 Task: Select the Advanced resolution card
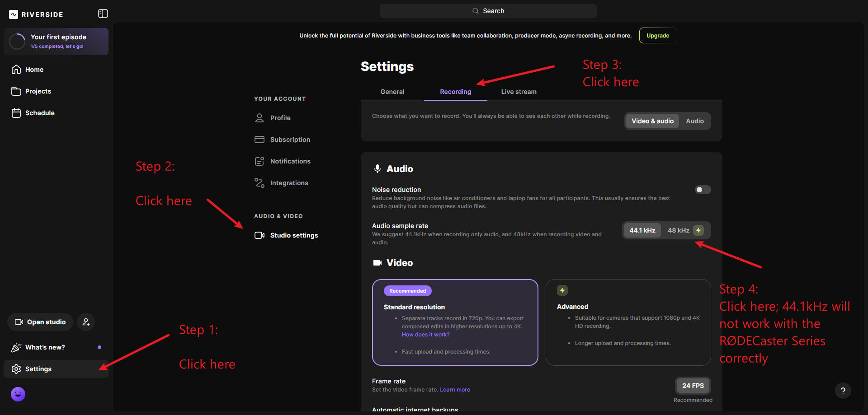pos(628,322)
